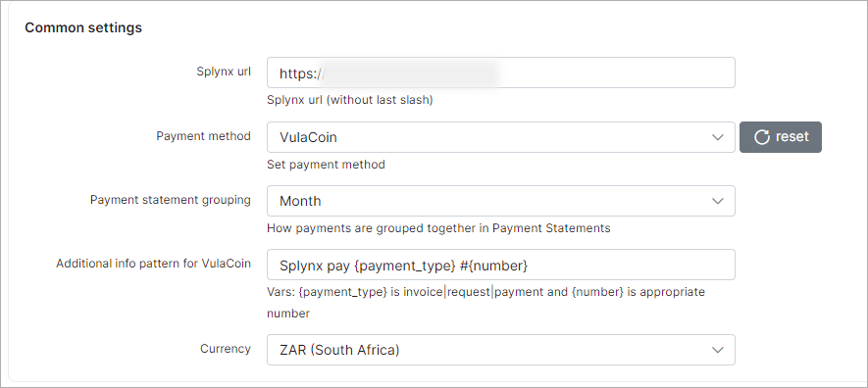Click the "Set payment method" hint text
This screenshot has height=388, width=868.
(326, 165)
